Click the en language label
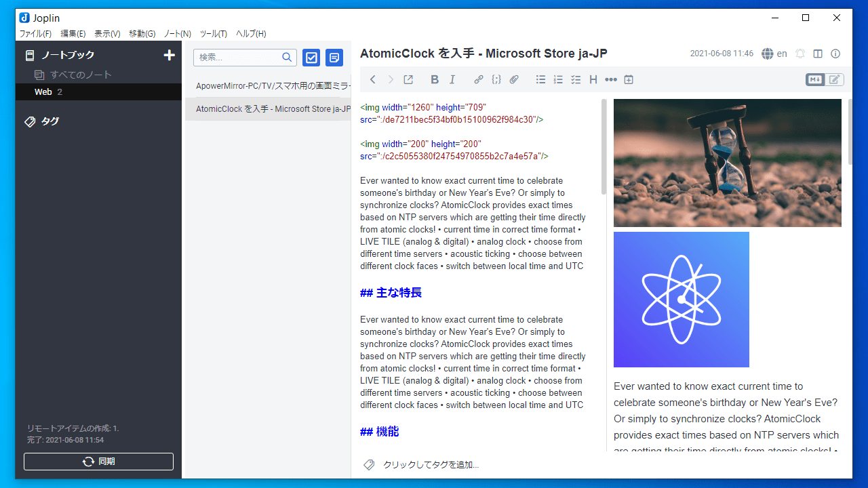This screenshot has height=488, width=868. (x=782, y=54)
